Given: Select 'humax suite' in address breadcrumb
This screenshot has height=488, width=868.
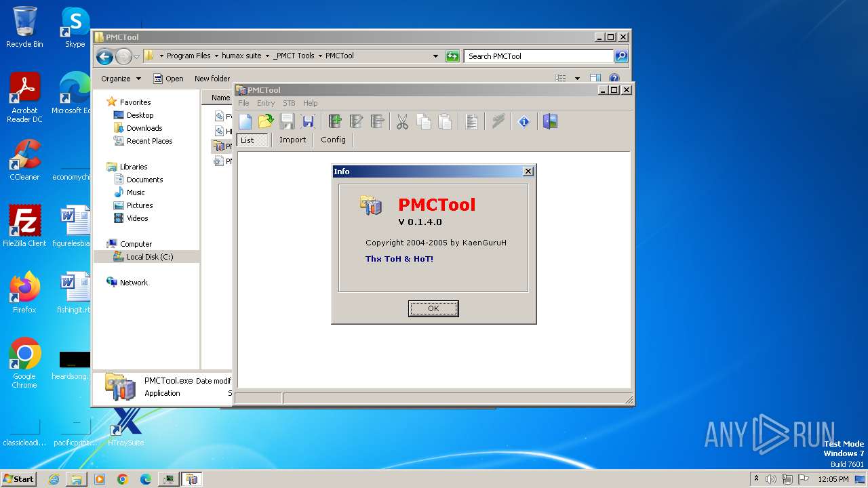Looking at the screenshot, I should (241, 56).
